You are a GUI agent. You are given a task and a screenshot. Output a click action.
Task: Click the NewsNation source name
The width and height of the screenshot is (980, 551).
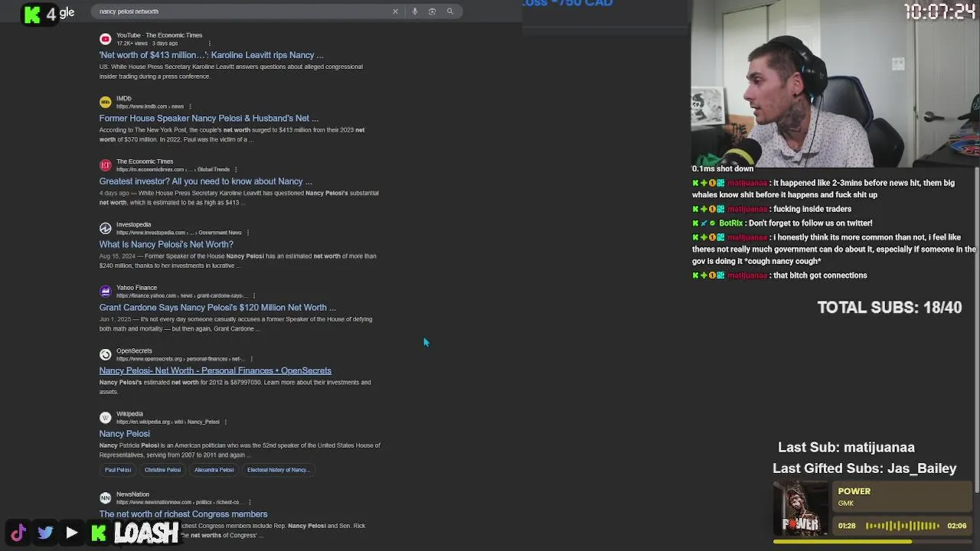(132, 494)
